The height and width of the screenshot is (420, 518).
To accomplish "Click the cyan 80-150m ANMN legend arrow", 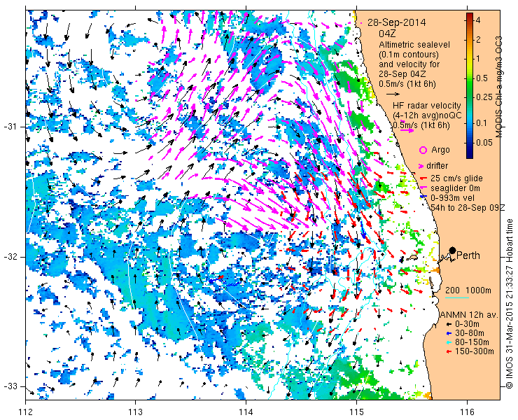I will click(448, 342).
